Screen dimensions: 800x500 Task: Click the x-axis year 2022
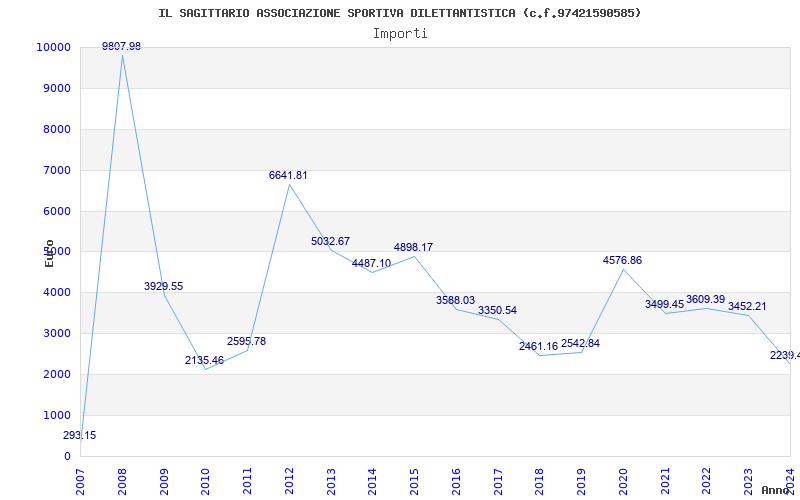pos(707,482)
